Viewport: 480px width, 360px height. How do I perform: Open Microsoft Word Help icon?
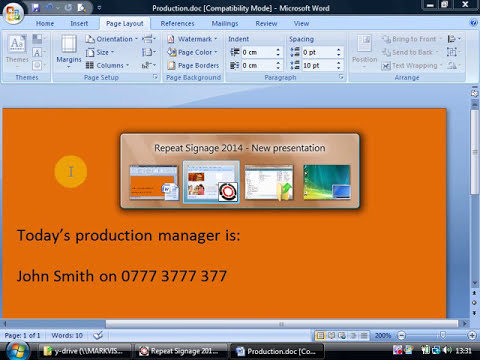pos(473,23)
